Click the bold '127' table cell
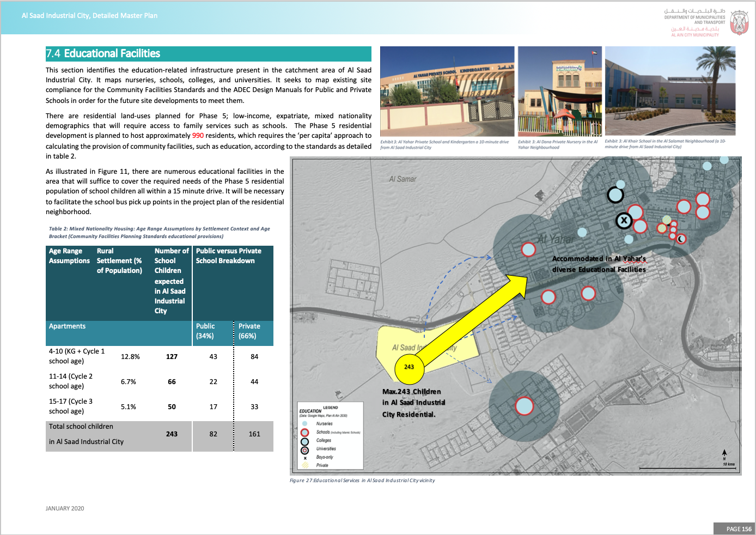 [x=172, y=357]
